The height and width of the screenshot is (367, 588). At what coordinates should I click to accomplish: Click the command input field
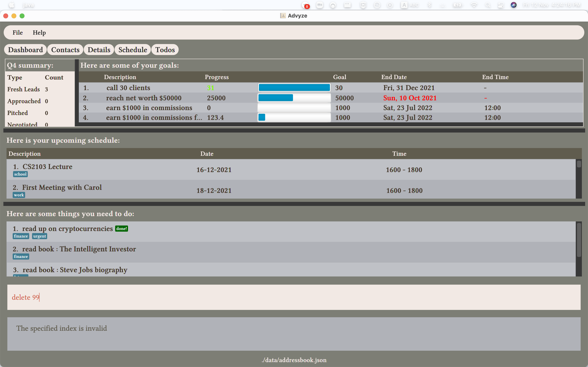tap(294, 297)
